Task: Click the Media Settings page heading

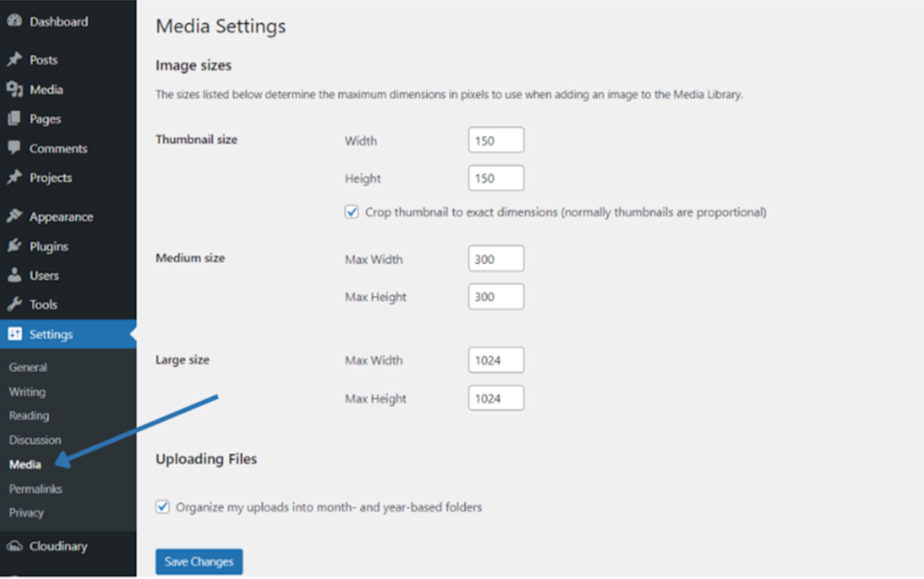Action: (221, 26)
